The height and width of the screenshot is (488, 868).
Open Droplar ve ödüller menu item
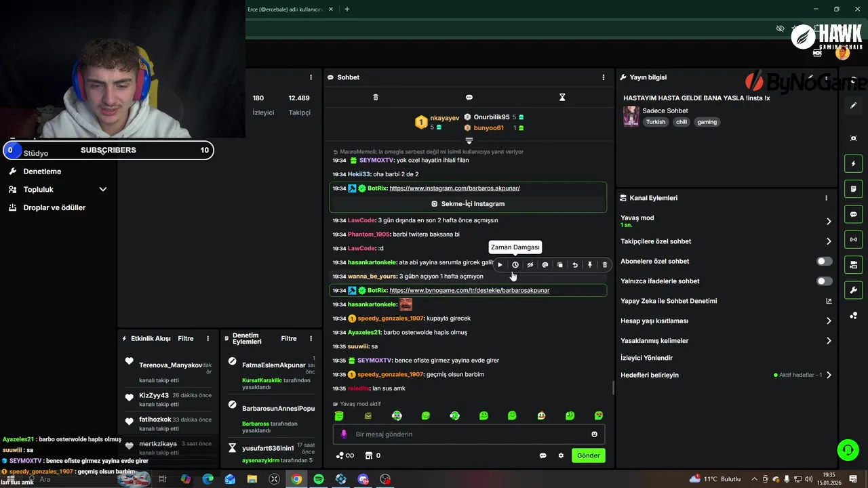click(x=54, y=207)
